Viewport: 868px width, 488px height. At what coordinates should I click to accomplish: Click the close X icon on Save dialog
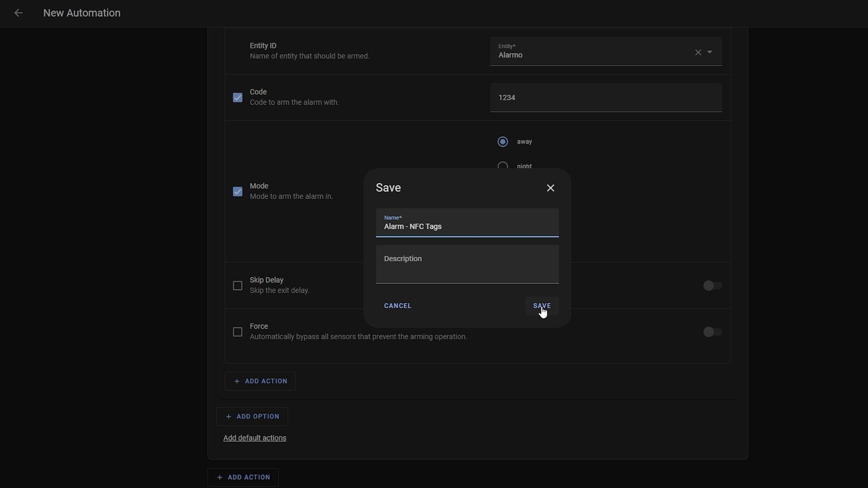pos(550,188)
